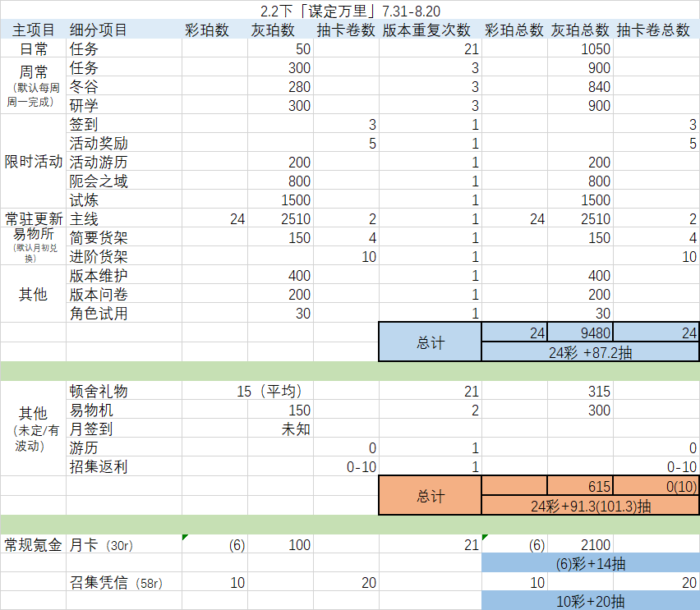Click the 主线 row label
This screenshot has height=610, width=700.
[x=124, y=218]
